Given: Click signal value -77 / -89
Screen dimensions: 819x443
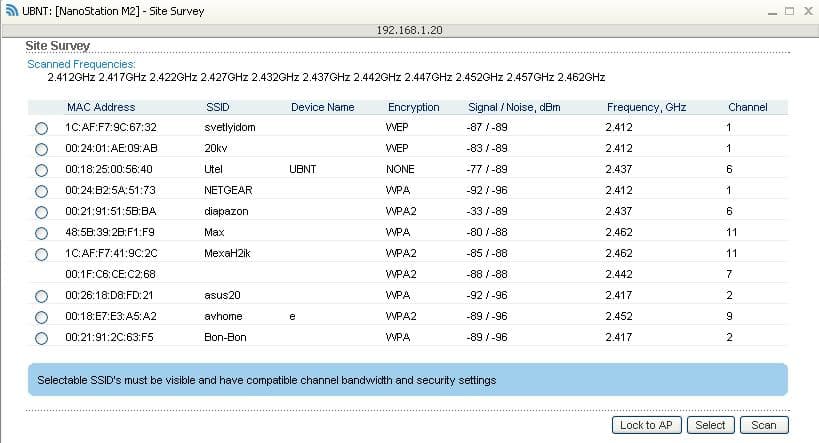Looking at the screenshot, I should tap(487, 169).
